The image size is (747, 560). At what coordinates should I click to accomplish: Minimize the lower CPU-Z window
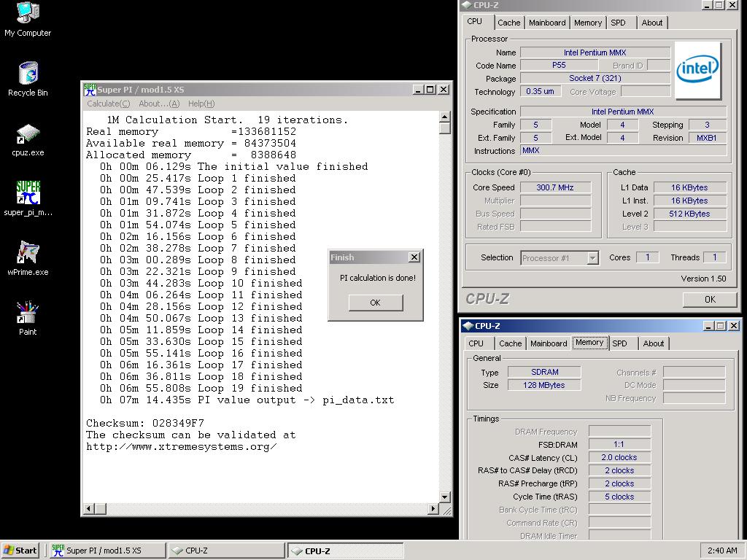coord(708,326)
